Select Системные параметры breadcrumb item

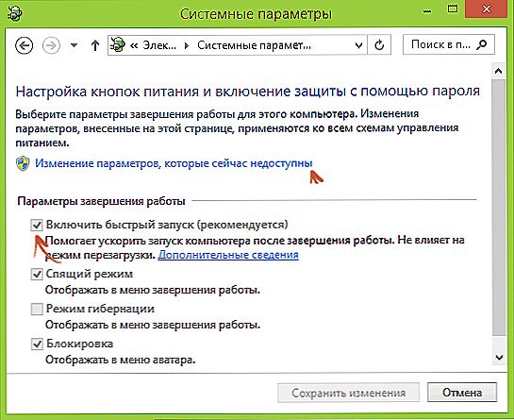(254, 45)
